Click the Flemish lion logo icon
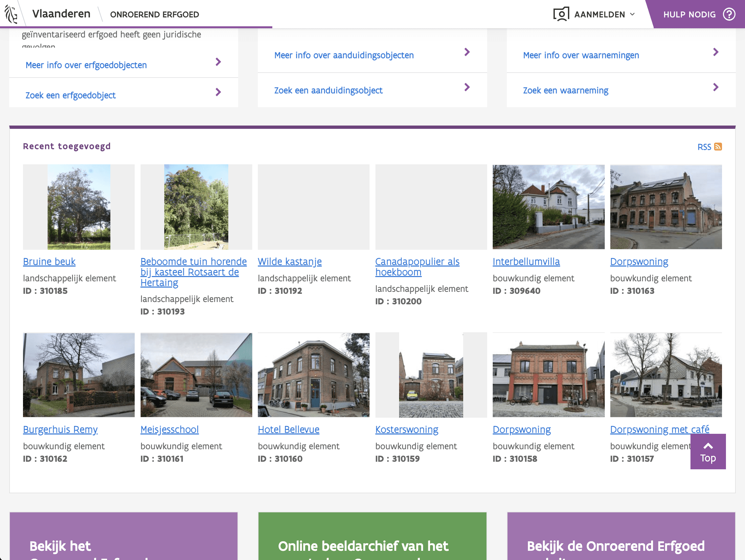This screenshot has width=745, height=560. pyautogui.click(x=11, y=13)
